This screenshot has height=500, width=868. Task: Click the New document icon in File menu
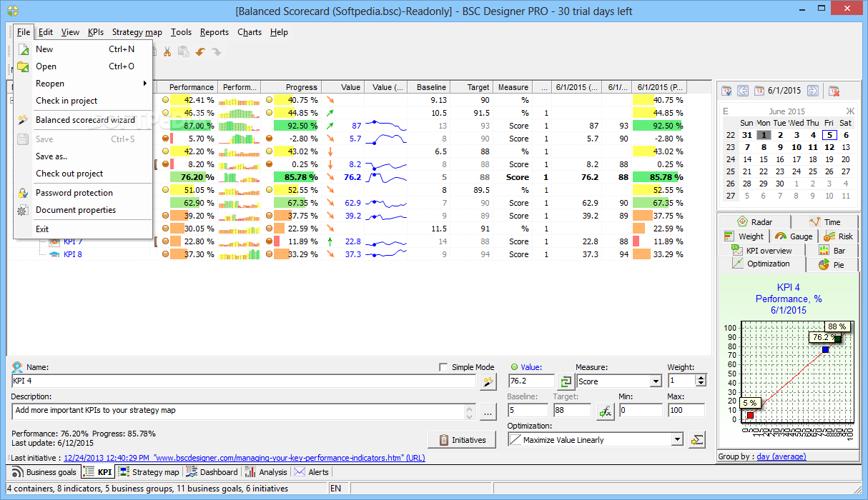(23, 49)
